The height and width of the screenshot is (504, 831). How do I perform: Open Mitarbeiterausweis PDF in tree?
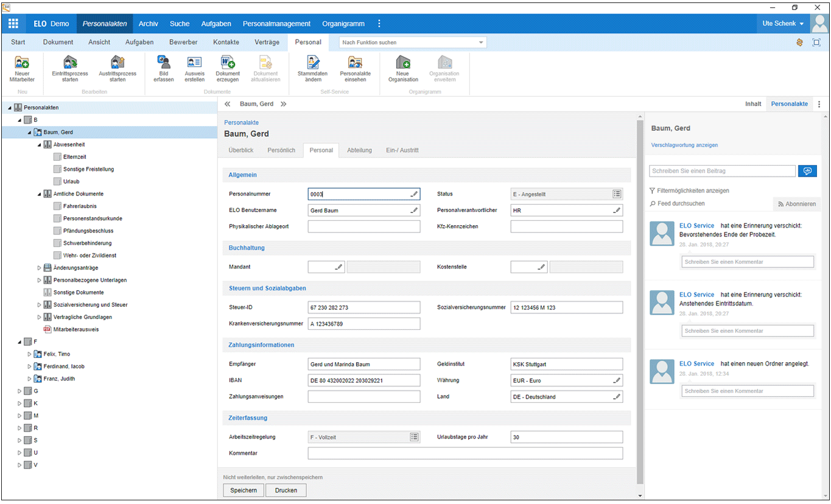click(71, 329)
